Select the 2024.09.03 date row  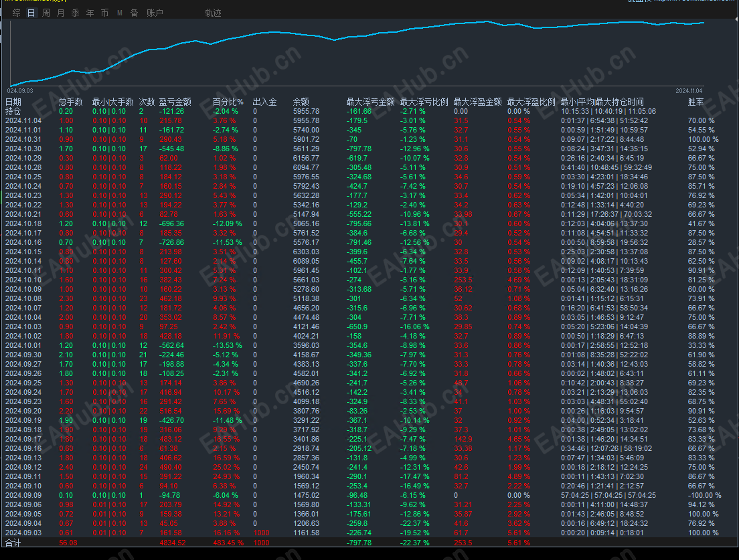pyautogui.click(x=23, y=533)
